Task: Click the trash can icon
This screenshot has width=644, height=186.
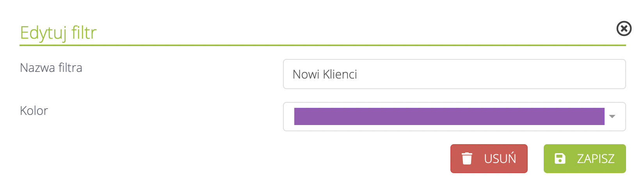Action: pyautogui.click(x=467, y=159)
